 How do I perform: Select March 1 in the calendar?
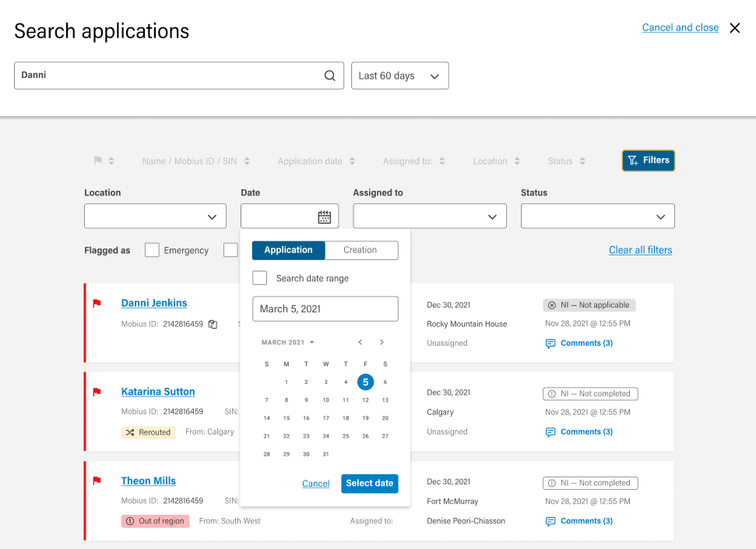[287, 382]
